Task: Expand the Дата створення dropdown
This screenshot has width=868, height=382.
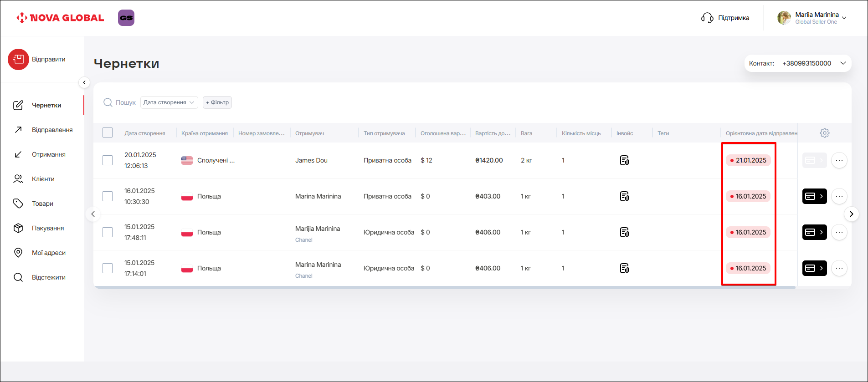Action: click(x=169, y=102)
